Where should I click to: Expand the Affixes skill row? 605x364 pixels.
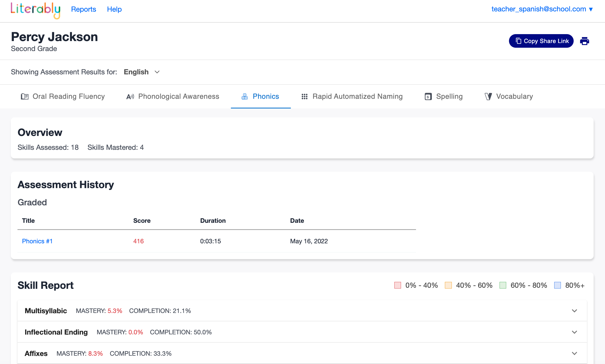(302, 353)
